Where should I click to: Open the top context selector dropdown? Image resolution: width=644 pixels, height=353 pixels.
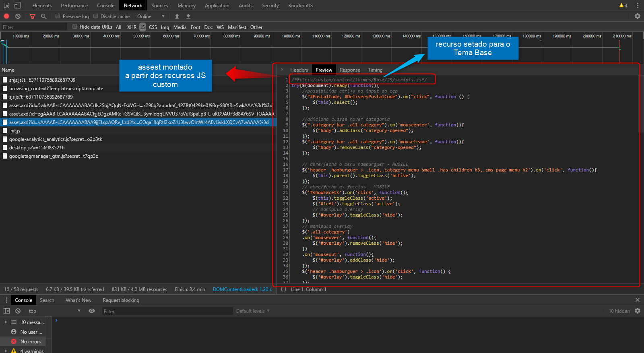click(54, 311)
